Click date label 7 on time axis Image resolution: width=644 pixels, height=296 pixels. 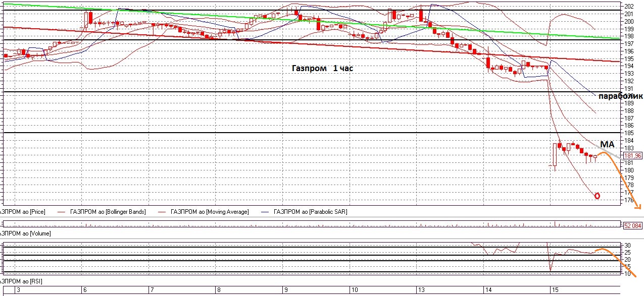[x=152, y=290]
